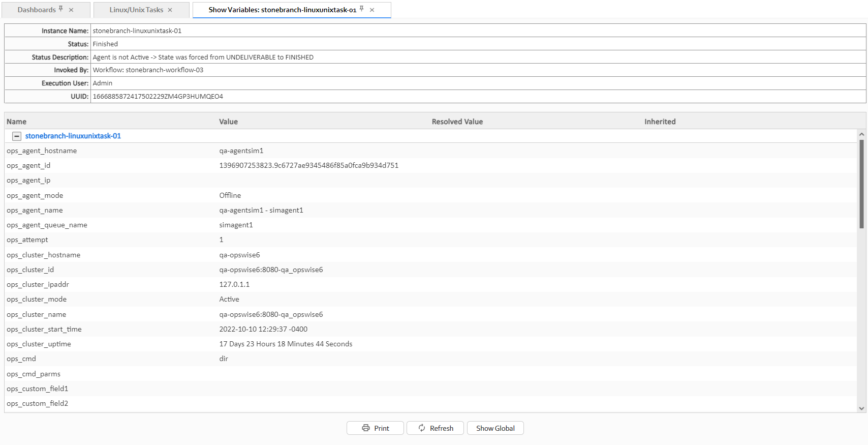Refresh the variables list

pyautogui.click(x=435, y=428)
